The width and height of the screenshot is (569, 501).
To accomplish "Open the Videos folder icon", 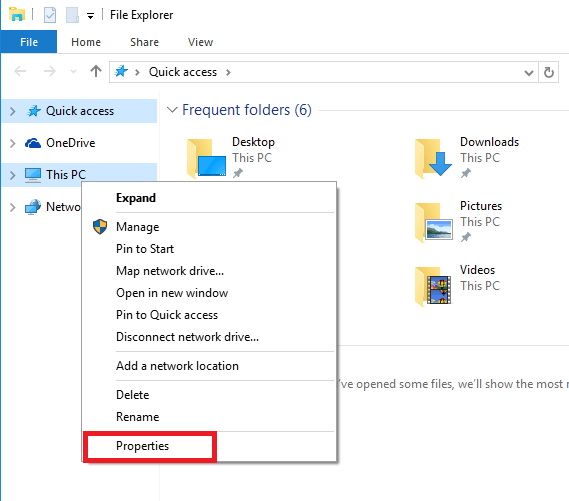I will point(434,287).
